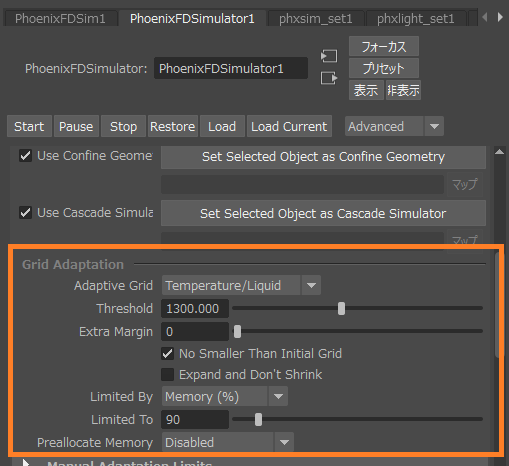Click the Load Current button

coord(289,126)
